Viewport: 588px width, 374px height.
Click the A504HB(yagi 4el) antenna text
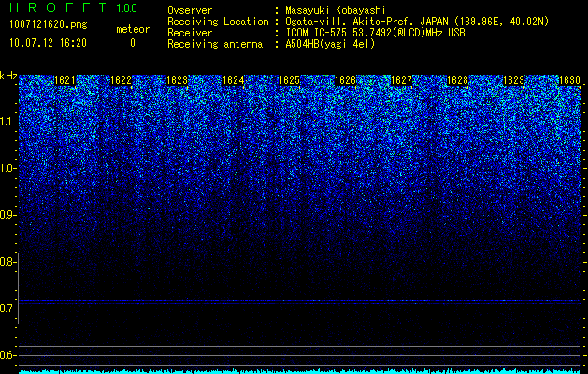[x=330, y=44]
